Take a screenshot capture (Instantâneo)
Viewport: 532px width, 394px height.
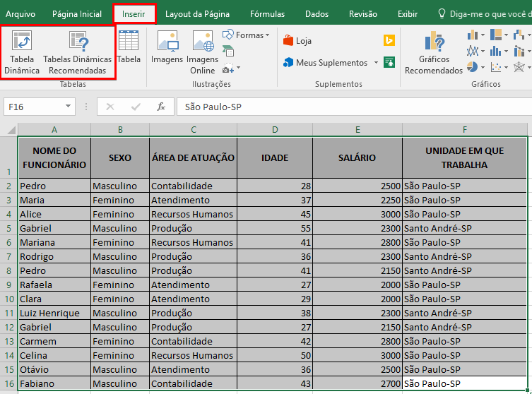(227, 68)
